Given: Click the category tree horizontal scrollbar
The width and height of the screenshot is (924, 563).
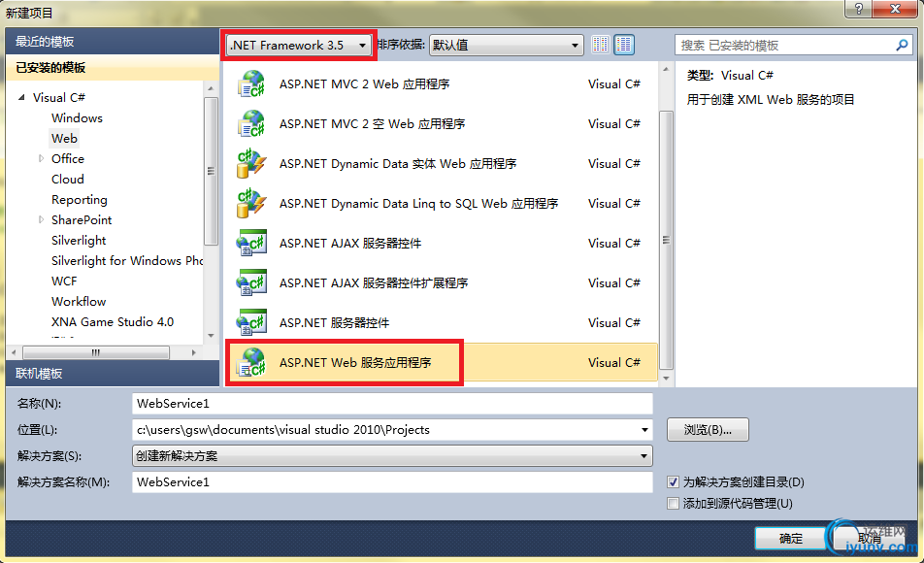Looking at the screenshot, I should pos(96,352).
